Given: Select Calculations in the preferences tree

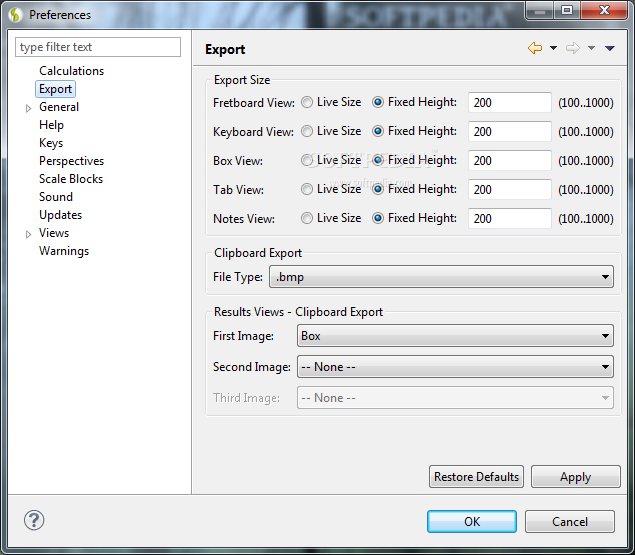Looking at the screenshot, I should 71,71.
